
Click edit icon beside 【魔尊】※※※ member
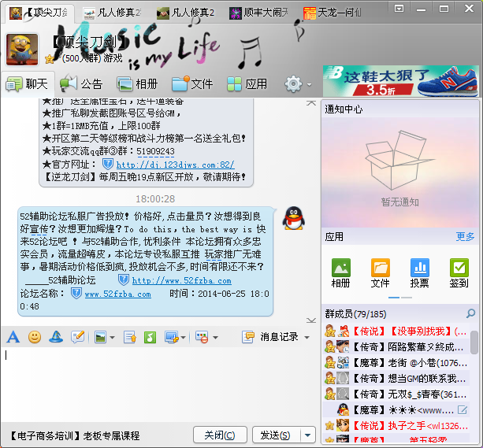click(462, 410)
